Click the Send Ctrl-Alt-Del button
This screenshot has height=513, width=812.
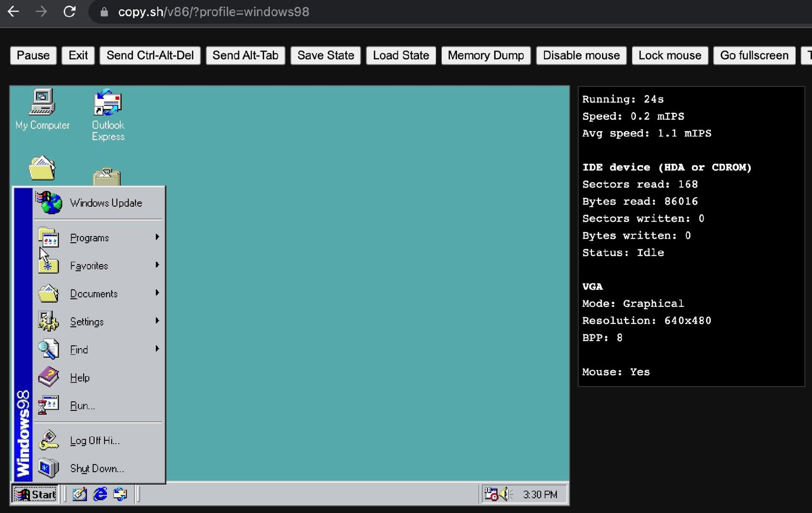(150, 56)
